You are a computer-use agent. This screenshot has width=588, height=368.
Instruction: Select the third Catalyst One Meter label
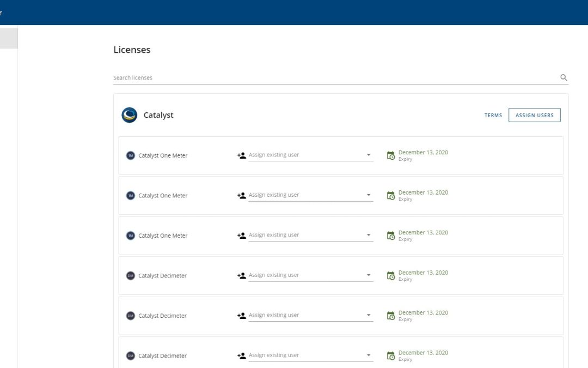163,236
